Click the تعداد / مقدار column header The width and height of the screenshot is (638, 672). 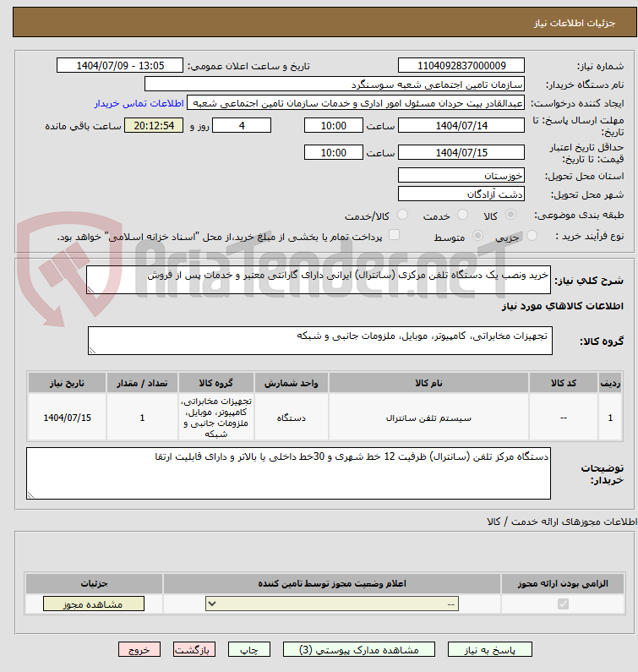142,383
